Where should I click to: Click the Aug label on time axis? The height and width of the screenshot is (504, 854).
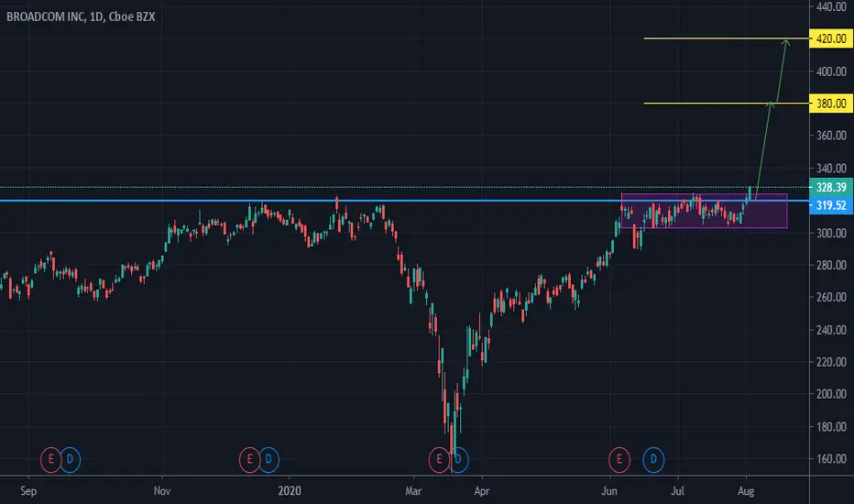746,491
